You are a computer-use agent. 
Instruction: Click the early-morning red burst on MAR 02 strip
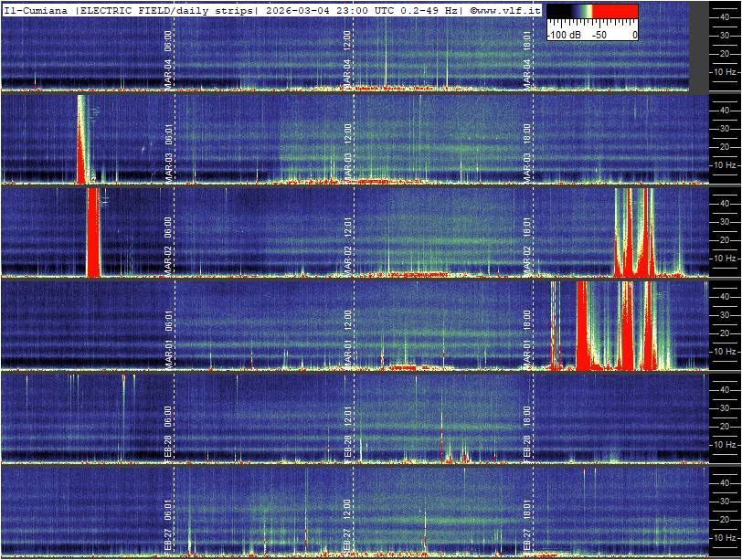[92, 233]
